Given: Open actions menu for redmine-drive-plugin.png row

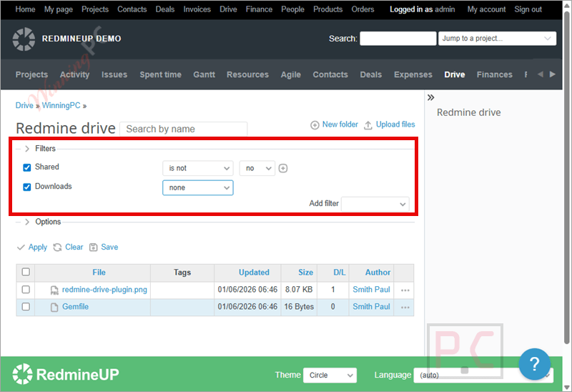Looking at the screenshot, I should click(x=405, y=290).
